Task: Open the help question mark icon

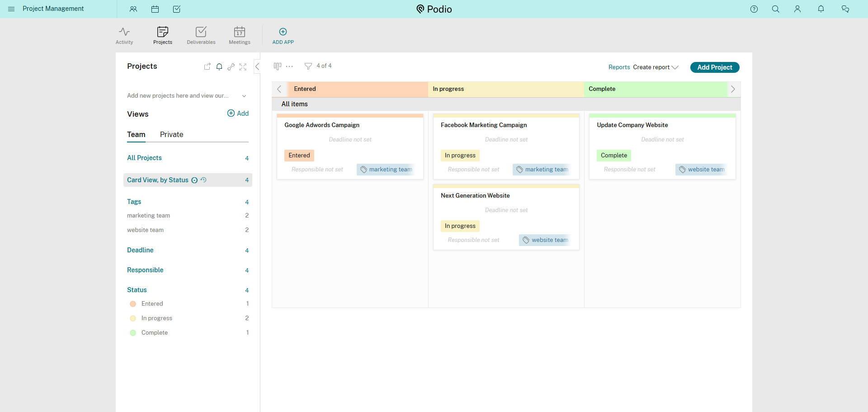Action: pyautogui.click(x=754, y=9)
